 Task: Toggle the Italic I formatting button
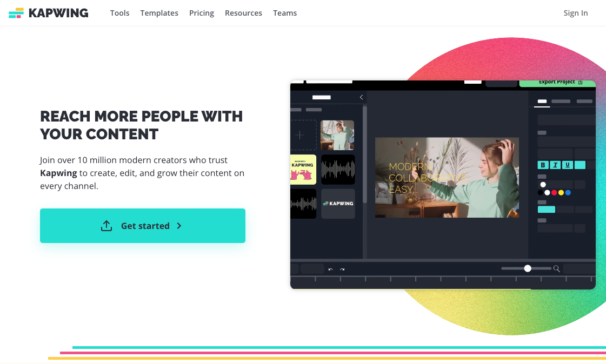point(555,165)
